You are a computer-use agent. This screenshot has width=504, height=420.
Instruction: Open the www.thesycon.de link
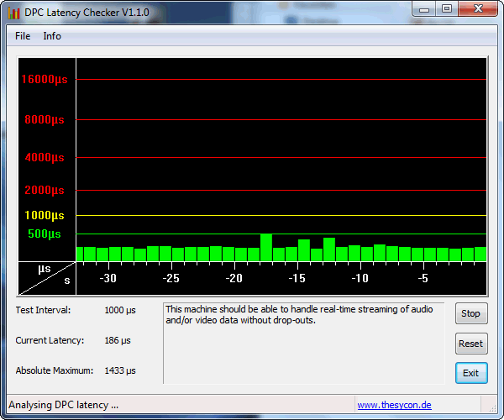[394, 405]
